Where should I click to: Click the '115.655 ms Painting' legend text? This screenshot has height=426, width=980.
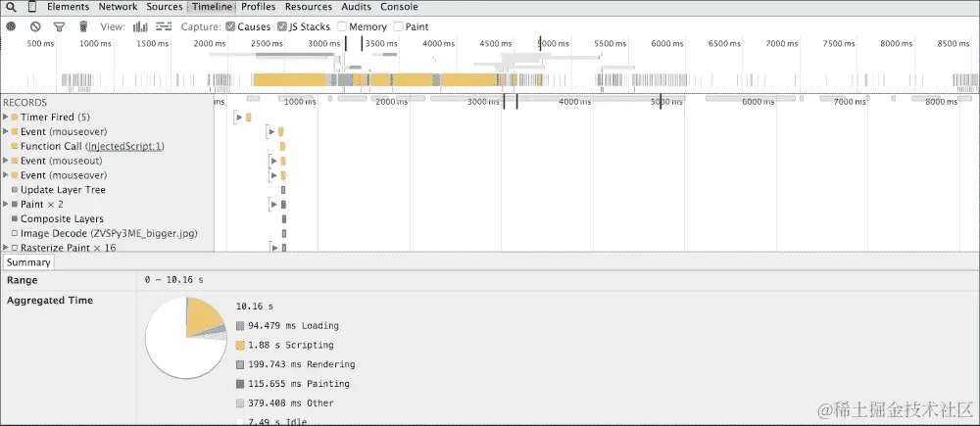pos(299,384)
